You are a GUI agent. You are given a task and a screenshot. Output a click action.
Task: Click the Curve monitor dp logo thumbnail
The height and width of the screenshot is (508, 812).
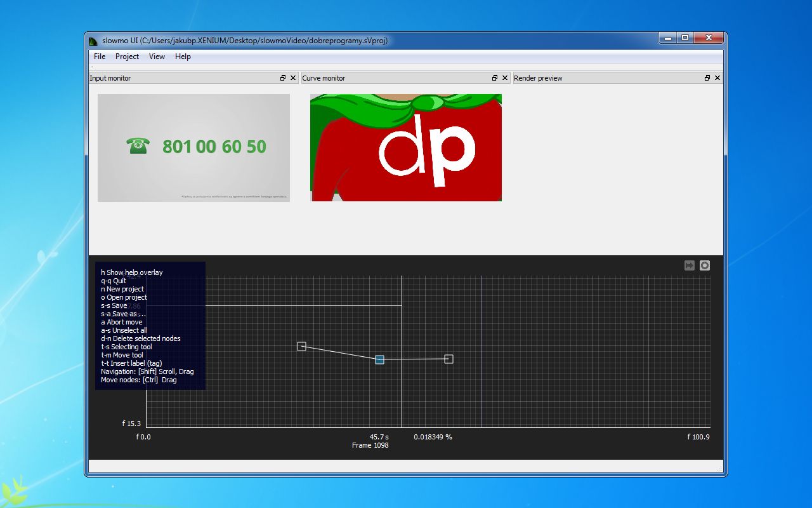406,148
